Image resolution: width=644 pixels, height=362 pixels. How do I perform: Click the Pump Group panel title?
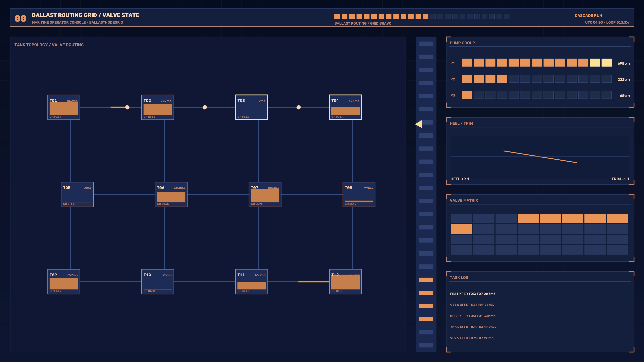pyautogui.click(x=462, y=43)
